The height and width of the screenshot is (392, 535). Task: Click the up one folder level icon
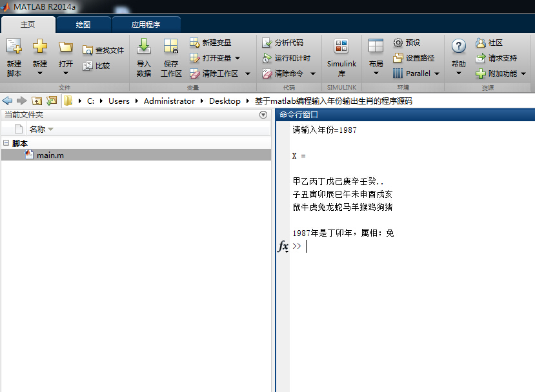(x=37, y=101)
